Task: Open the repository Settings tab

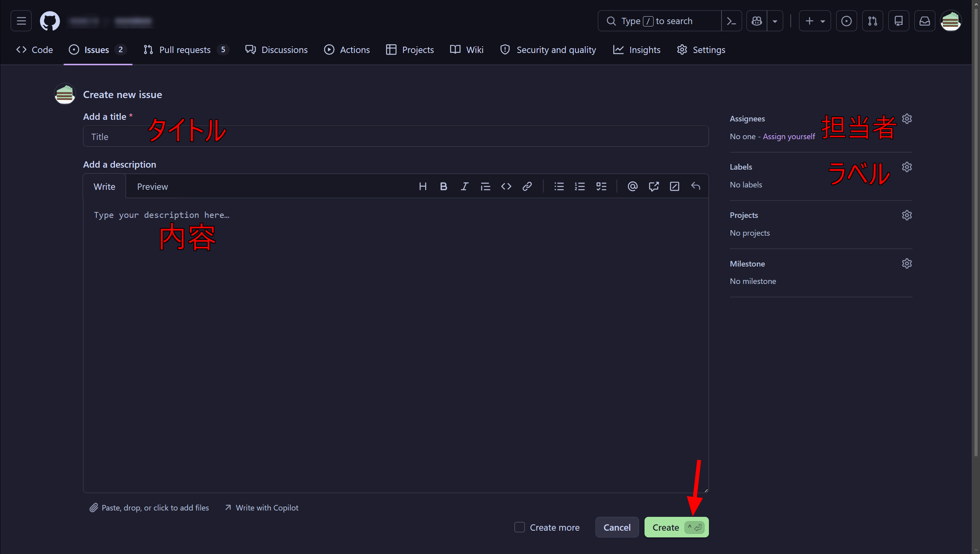Action: pyautogui.click(x=701, y=50)
